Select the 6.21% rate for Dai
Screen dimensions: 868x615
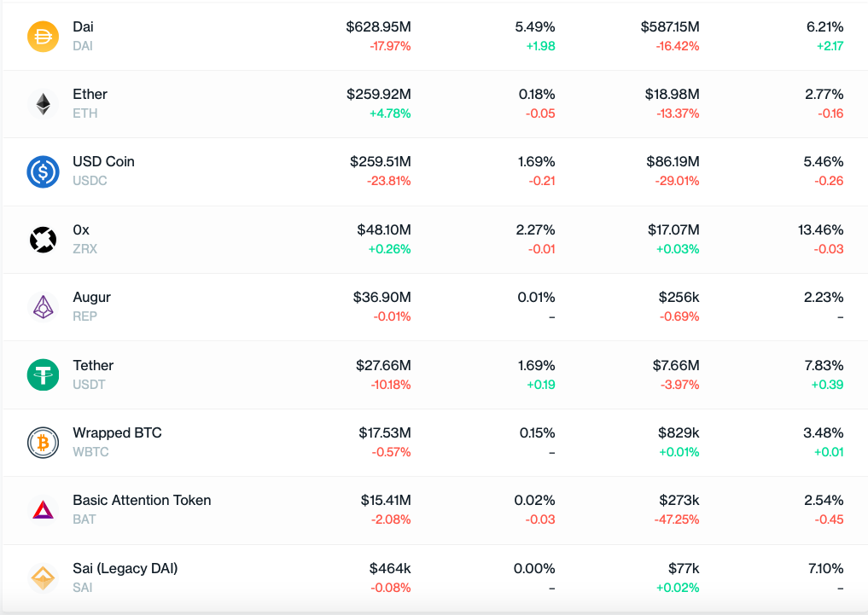click(824, 26)
